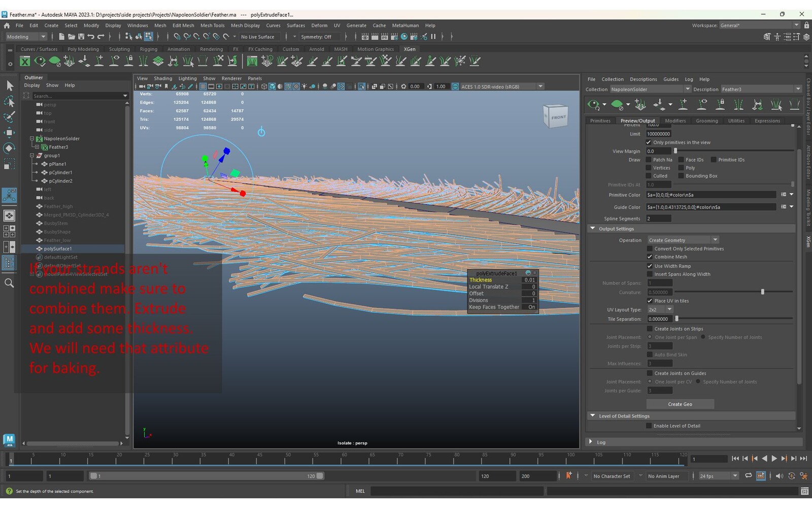The width and height of the screenshot is (812, 508).
Task: Select polySurface1 in the Outliner
Action: pos(57,249)
